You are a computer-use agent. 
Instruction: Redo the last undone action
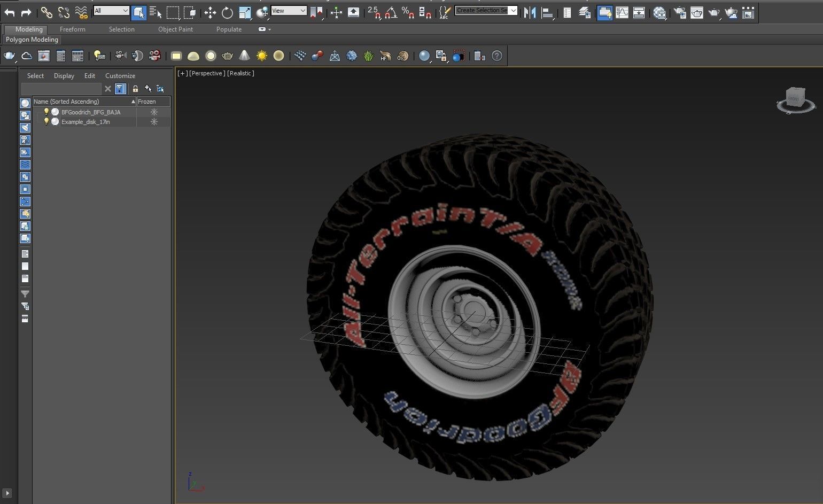tap(26, 12)
